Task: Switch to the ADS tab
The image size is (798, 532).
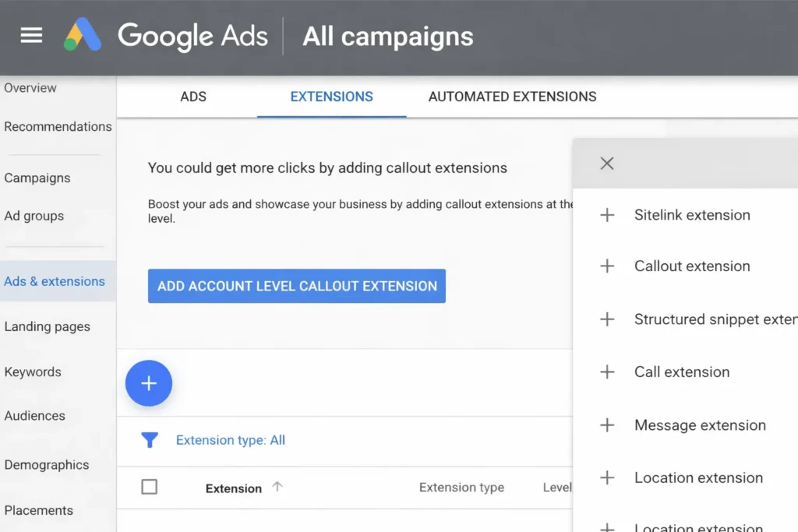Action: coord(192,97)
